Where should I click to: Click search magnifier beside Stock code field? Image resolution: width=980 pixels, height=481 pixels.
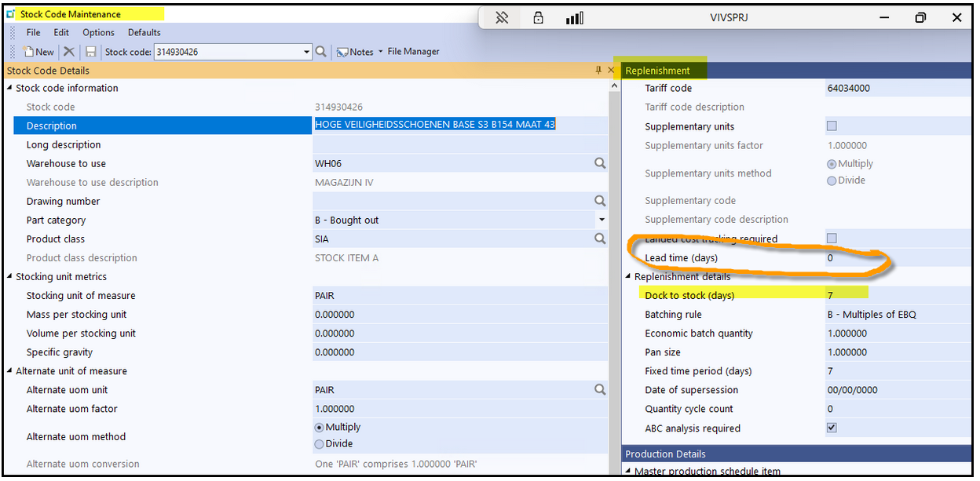click(x=320, y=52)
